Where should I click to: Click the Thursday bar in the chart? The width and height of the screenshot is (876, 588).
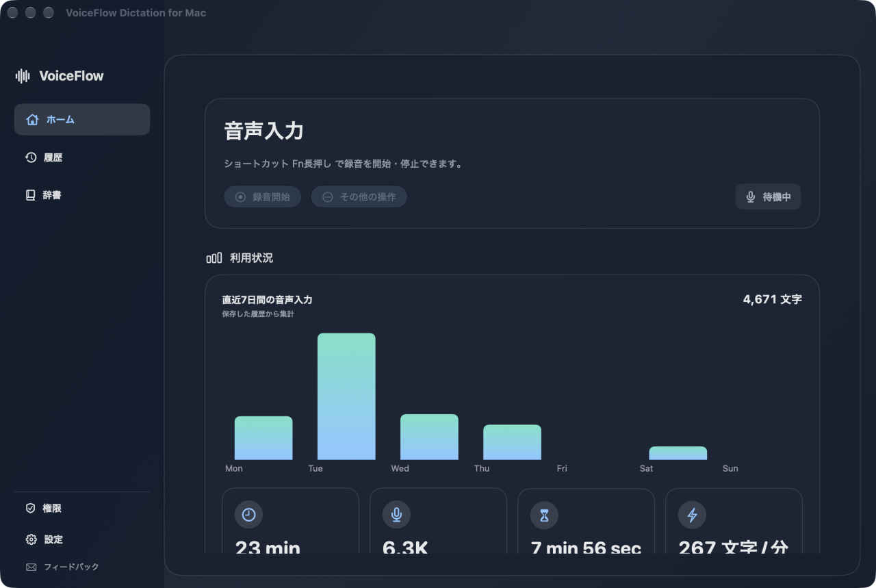(x=512, y=442)
